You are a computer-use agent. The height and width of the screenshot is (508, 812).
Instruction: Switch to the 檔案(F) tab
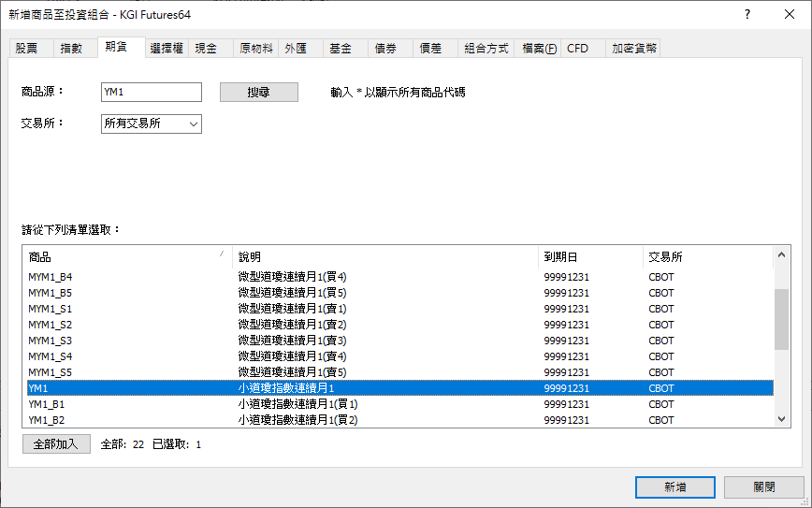pos(539,48)
